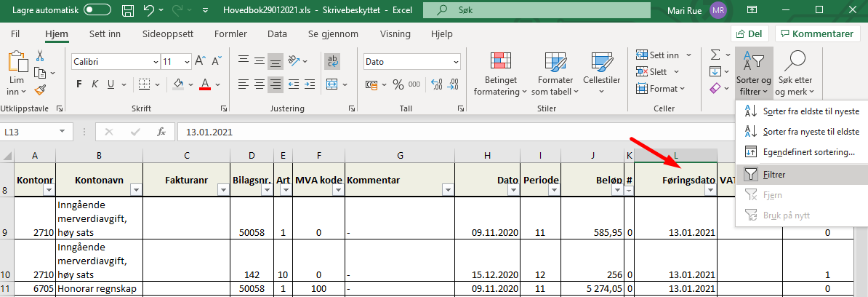
Task: Expand the Dato number format dropdown
Action: point(454,62)
